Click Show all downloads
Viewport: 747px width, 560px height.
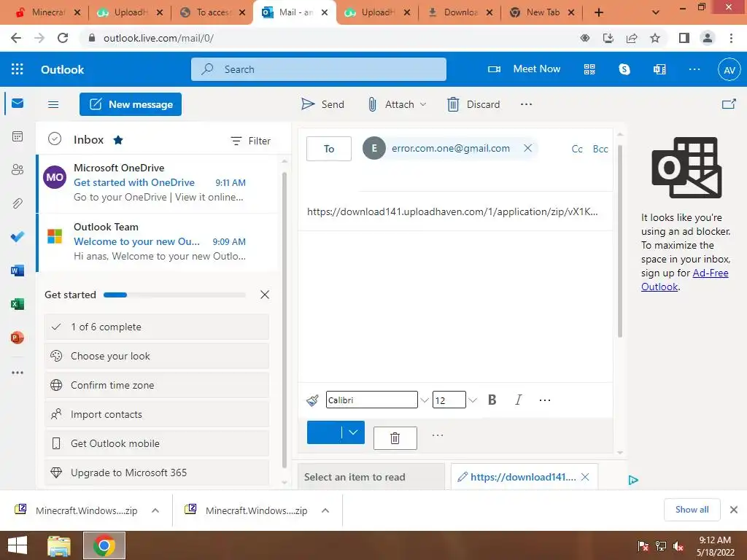(x=692, y=510)
